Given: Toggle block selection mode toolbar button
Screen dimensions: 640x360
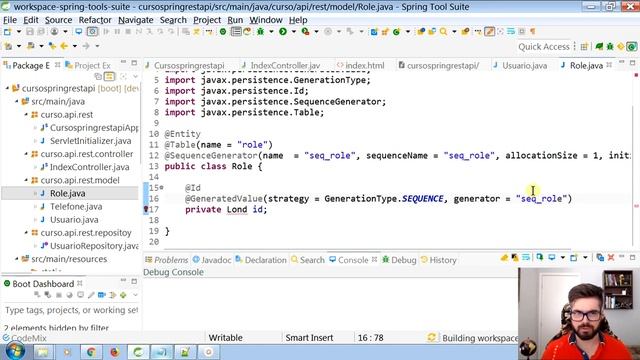Looking at the screenshot, I should 522,31.
